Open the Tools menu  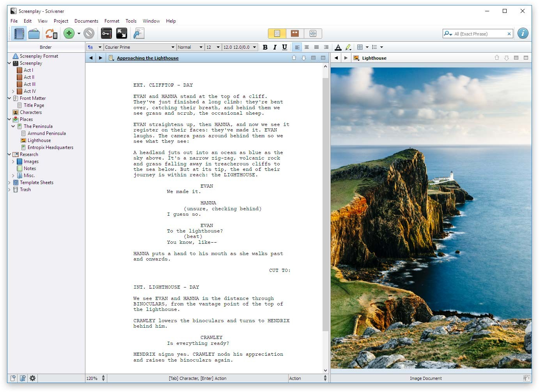tap(131, 21)
